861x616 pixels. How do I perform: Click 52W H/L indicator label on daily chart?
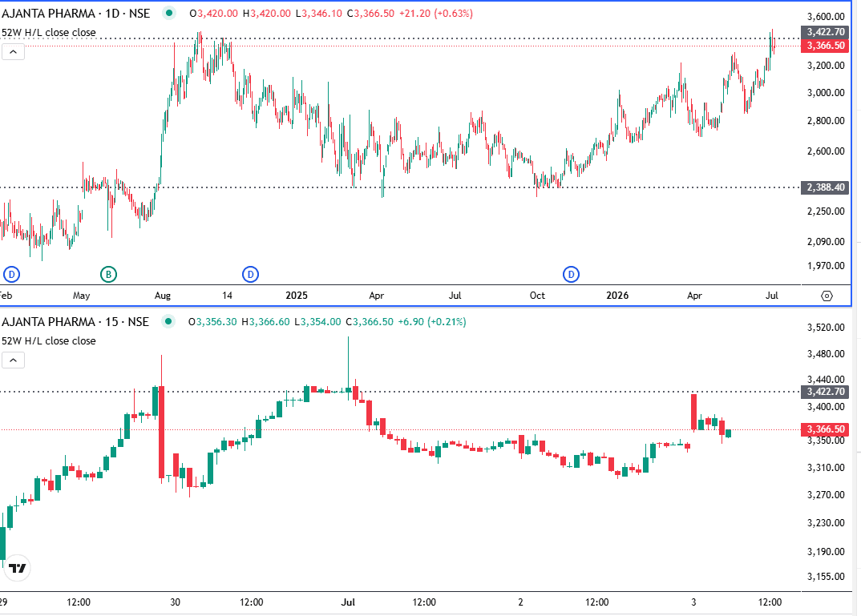[x=49, y=32]
